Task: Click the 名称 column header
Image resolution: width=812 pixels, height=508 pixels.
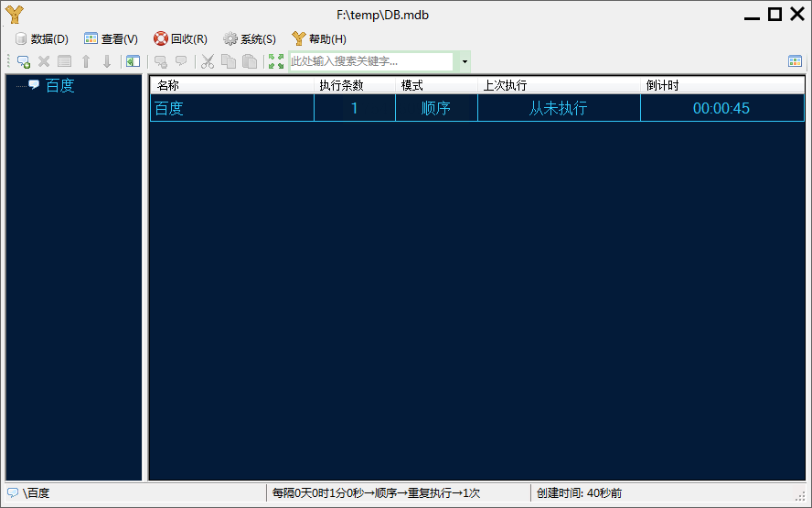Action: point(232,85)
